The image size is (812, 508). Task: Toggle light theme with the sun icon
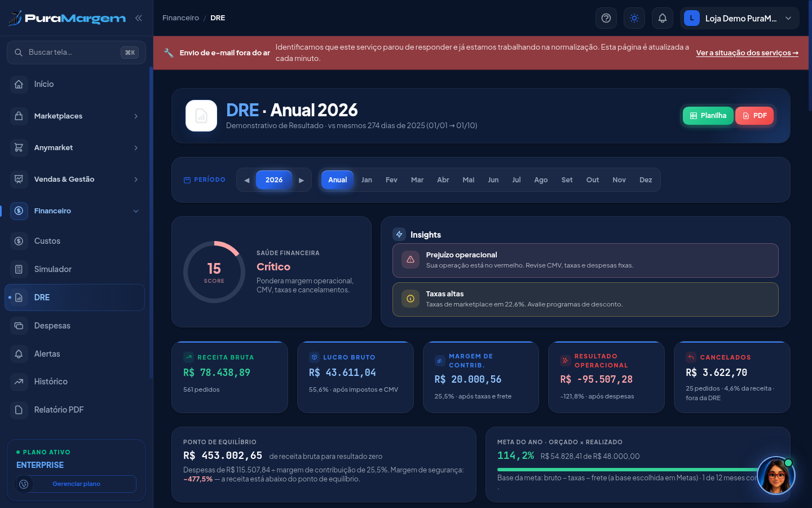pyautogui.click(x=634, y=18)
